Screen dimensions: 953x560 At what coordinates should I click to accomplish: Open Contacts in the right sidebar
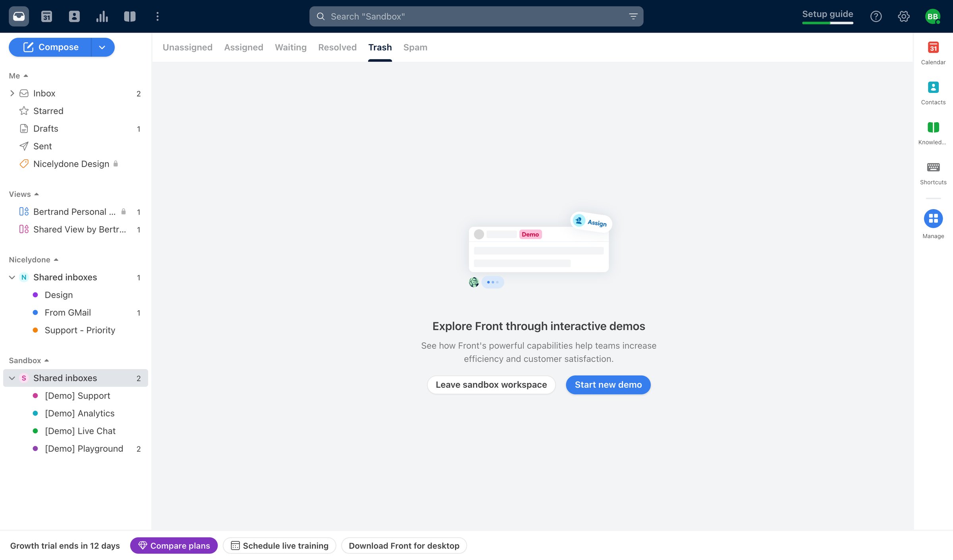(x=933, y=93)
